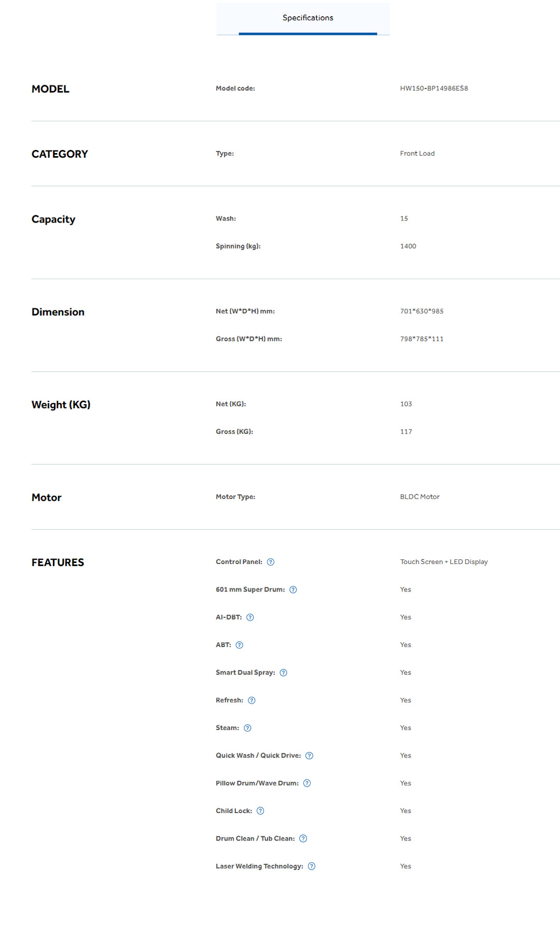Screen dimensions: 560x937
Task: Click the Refresh feature help icon
Action: click(x=251, y=700)
